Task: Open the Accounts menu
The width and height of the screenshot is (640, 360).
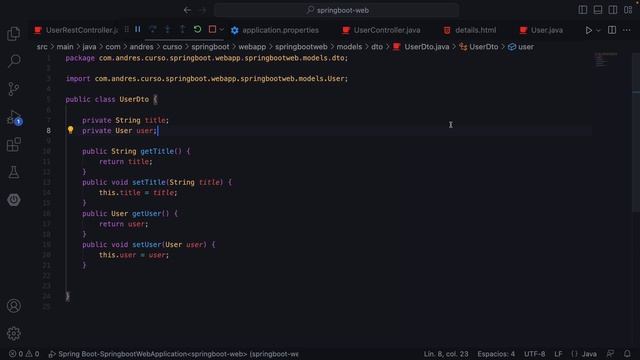Action: tap(13, 306)
